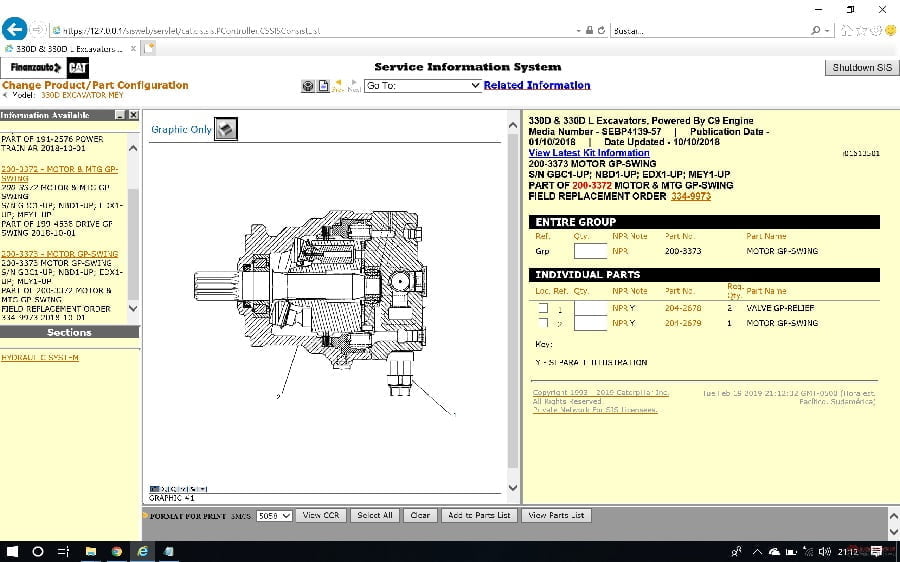The width and height of the screenshot is (900, 562).
Task: Open Chrome from the taskbar
Action: pyautogui.click(x=117, y=552)
